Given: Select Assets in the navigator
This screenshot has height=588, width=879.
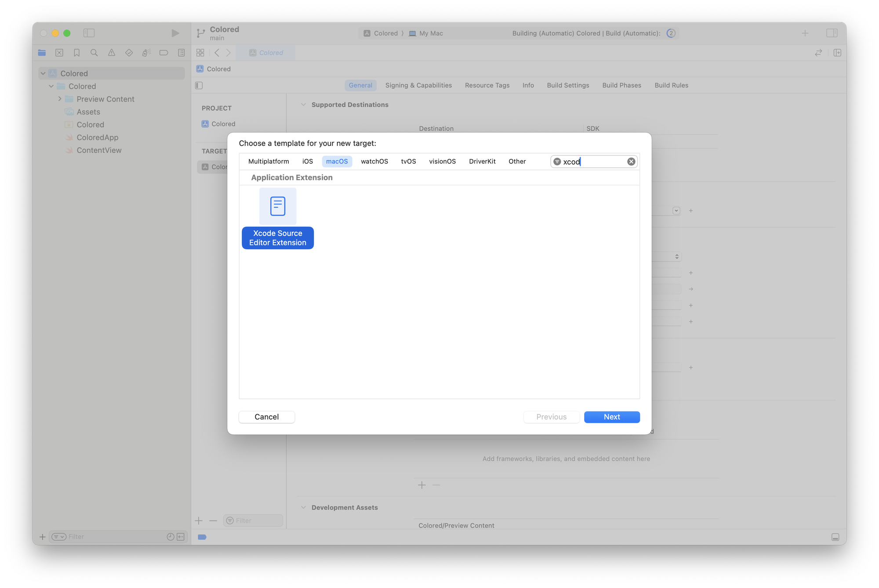Looking at the screenshot, I should [88, 112].
